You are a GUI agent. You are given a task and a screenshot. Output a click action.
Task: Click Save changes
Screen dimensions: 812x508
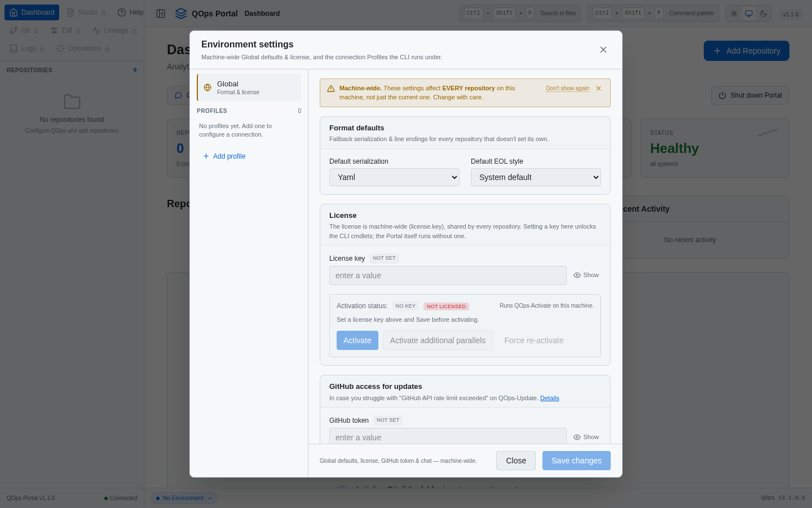click(576, 461)
